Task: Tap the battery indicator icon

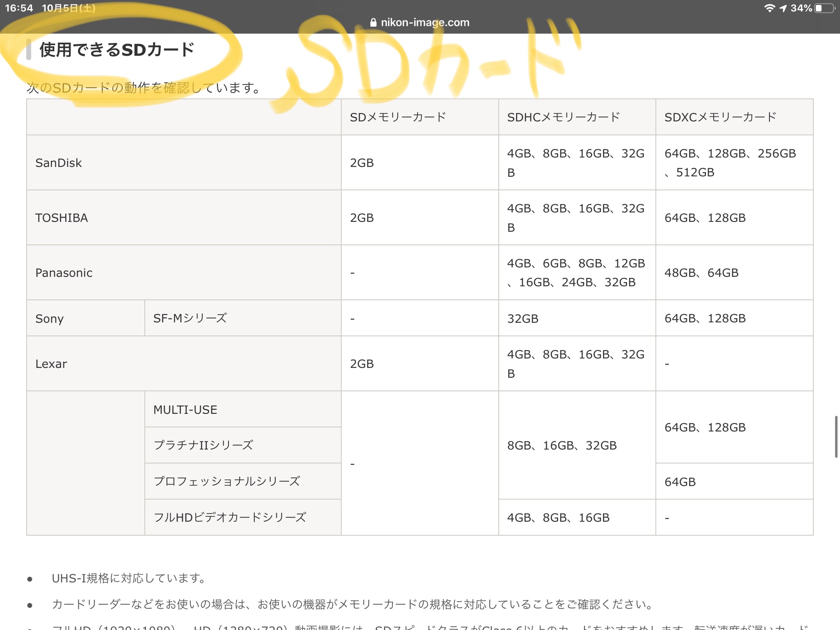Action: coord(825,8)
